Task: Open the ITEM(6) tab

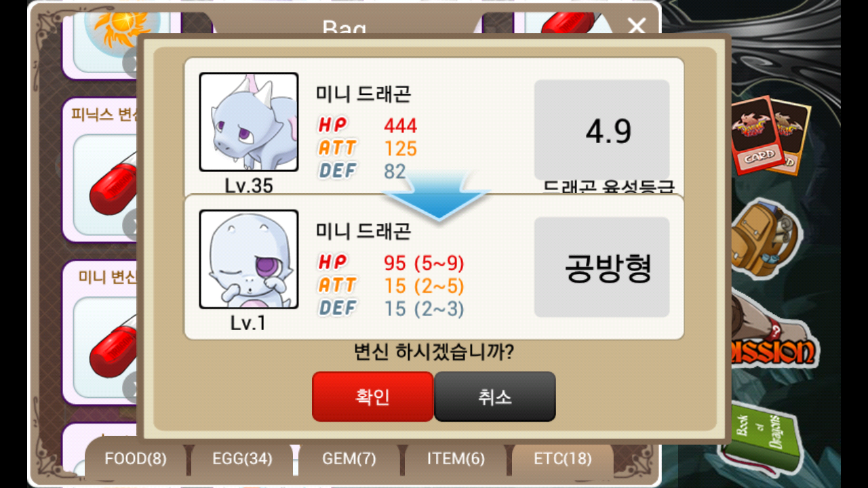Action: click(x=456, y=459)
